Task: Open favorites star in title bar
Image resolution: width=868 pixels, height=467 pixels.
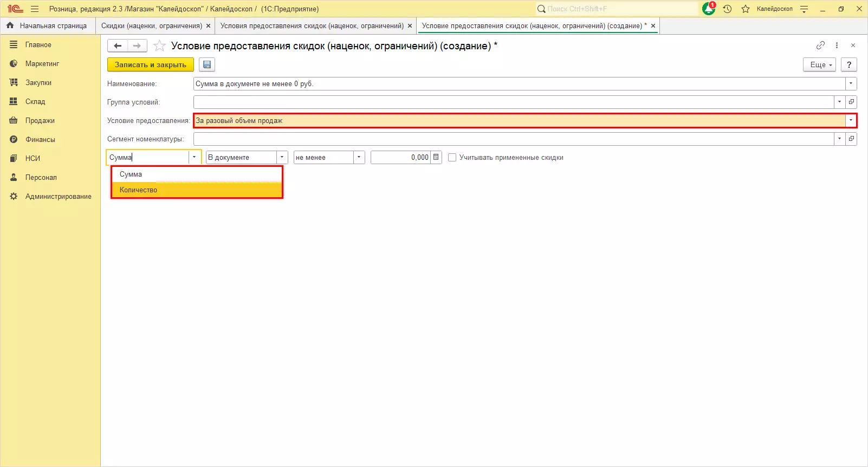Action: (746, 9)
